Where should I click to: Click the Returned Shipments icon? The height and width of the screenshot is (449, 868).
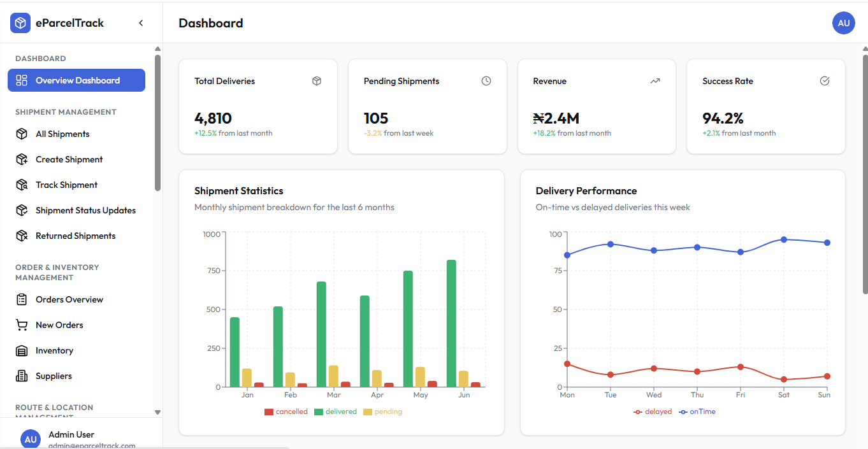coord(21,236)
